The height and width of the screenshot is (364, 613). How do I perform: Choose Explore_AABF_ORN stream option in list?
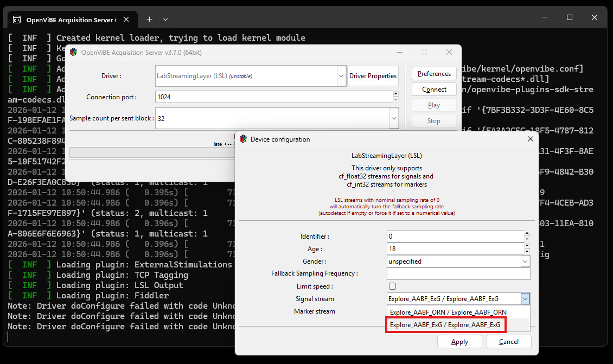(458, 312)
